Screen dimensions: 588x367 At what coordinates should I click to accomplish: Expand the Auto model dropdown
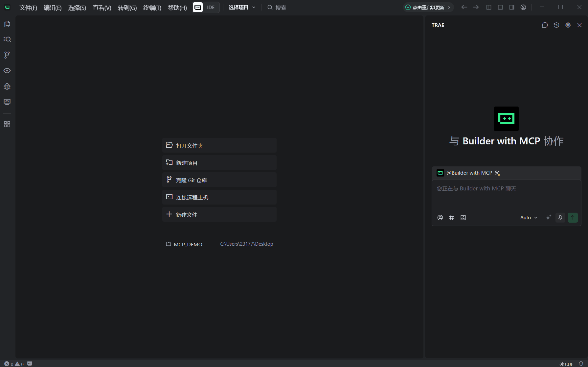tap(528, 217)
